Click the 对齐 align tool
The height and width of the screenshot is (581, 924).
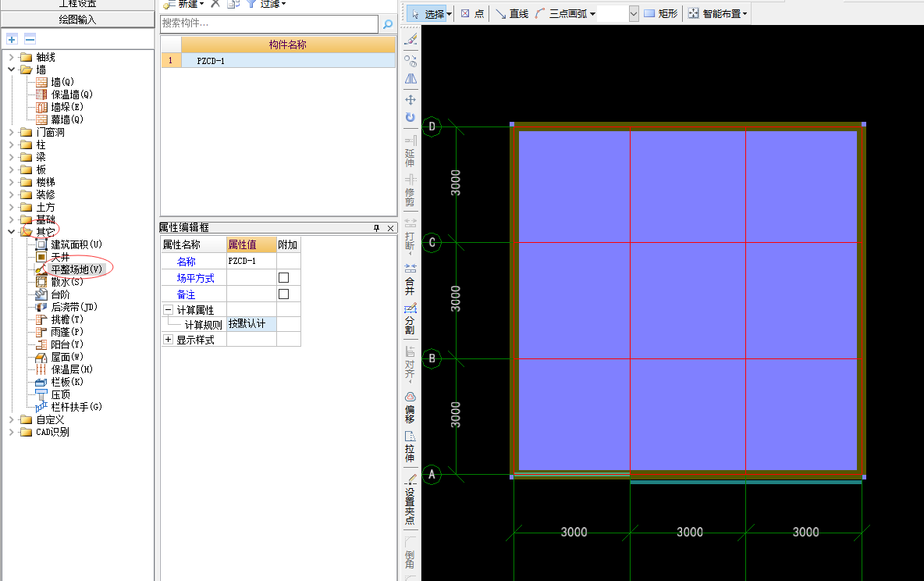coord(410,365)
